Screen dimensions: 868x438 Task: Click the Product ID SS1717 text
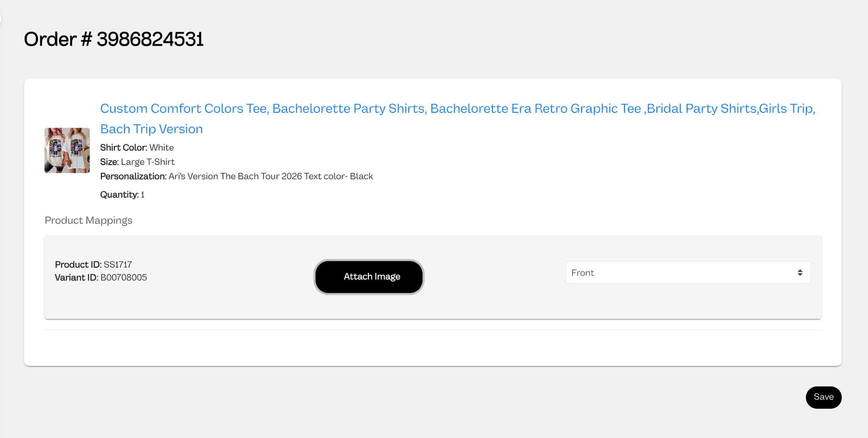[94, 265]
